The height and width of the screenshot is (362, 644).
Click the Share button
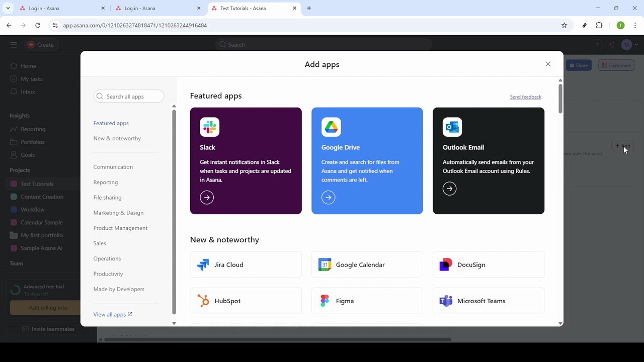579,65
